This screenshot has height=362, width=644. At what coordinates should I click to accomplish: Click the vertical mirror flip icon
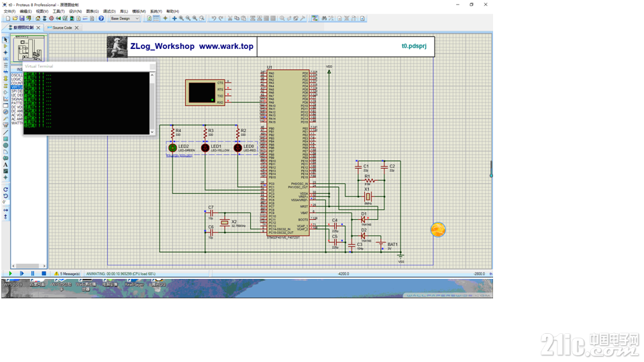click(x=5, y=217)
